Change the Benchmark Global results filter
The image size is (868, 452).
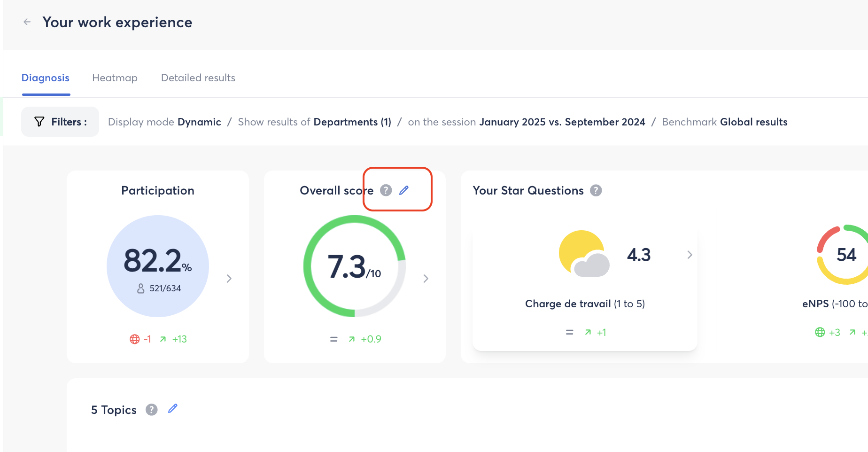coord(725,122)
